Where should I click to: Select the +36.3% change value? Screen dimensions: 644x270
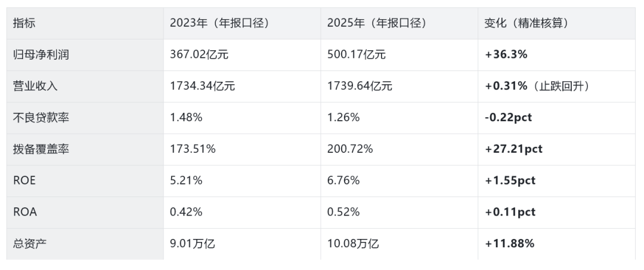pyautogui.click(x=506, y=55)
